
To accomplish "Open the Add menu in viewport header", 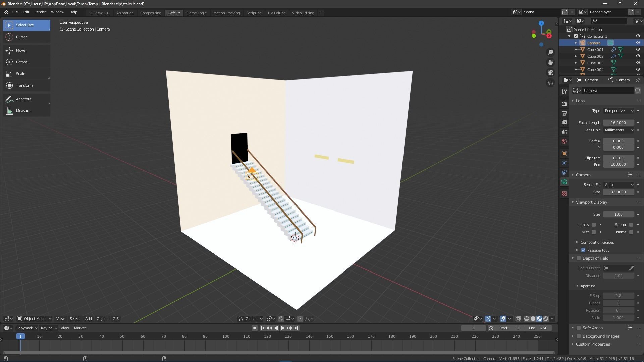I will coord(88,319).
